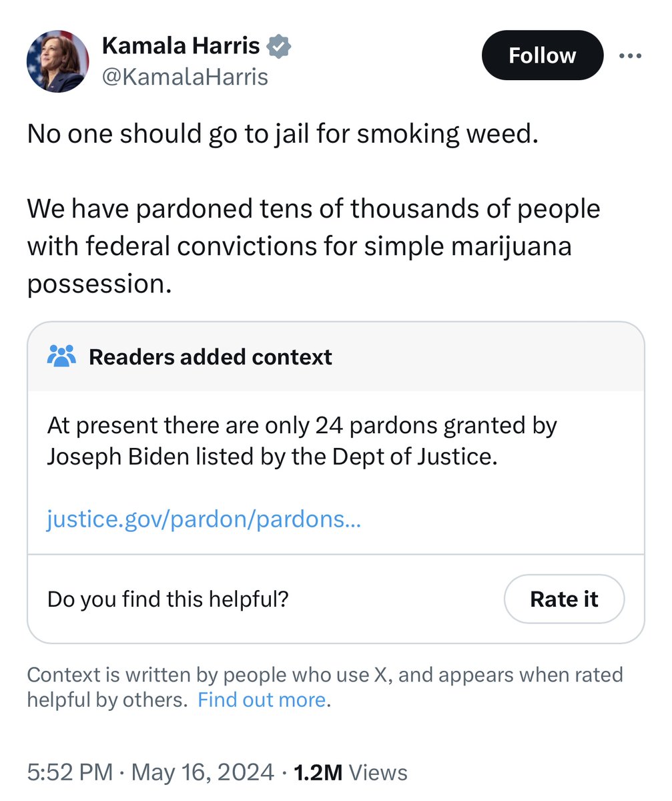
Task: Click the Kamala Harris display name
Action: (180, 46)
